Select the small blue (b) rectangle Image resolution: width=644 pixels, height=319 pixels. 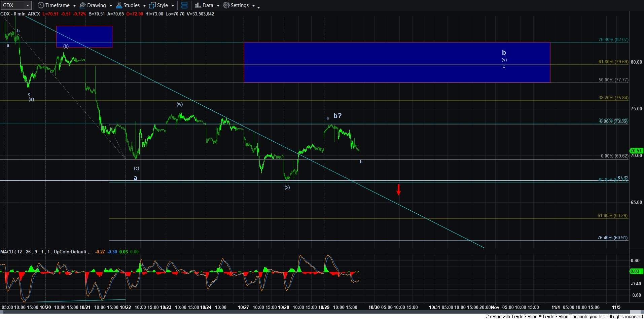(x=84, y=36)
